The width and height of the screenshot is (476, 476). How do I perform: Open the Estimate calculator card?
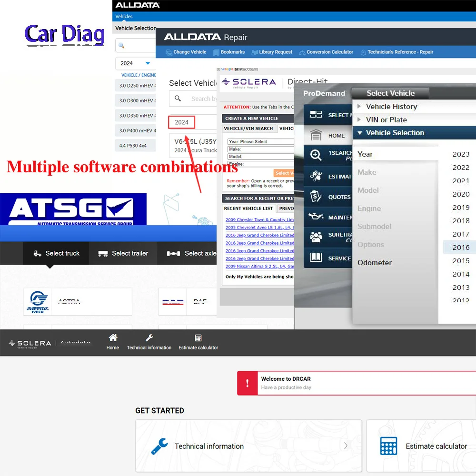click(421, 446)
